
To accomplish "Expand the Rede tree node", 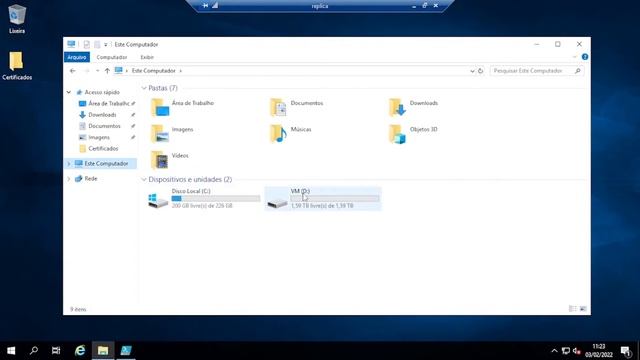I will [69, 179].
